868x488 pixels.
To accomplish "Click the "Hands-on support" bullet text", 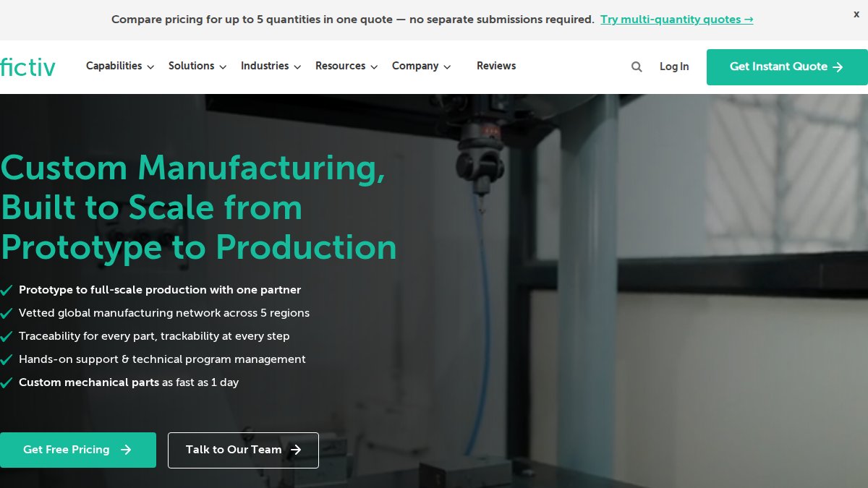I will point(162,359).
